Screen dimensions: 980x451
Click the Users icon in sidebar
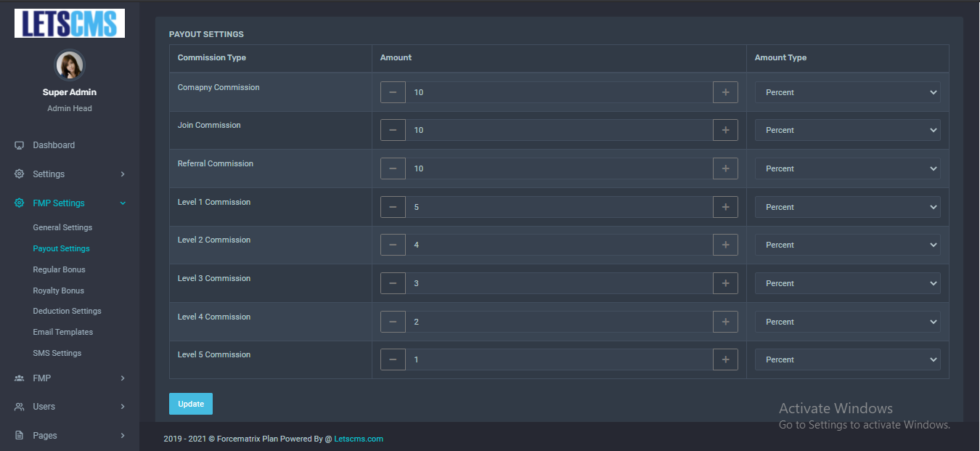pyautogui.click(x=20, y=407)
